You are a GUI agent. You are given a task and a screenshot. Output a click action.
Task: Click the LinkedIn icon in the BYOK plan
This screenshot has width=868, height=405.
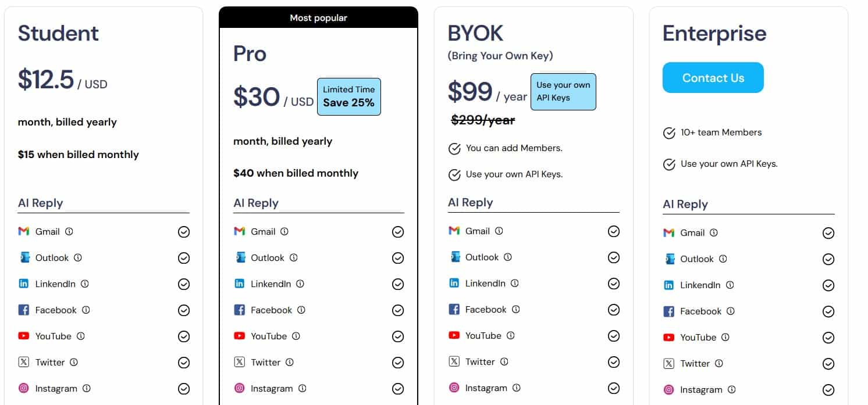pyautogui.click(x=454, y=283)
